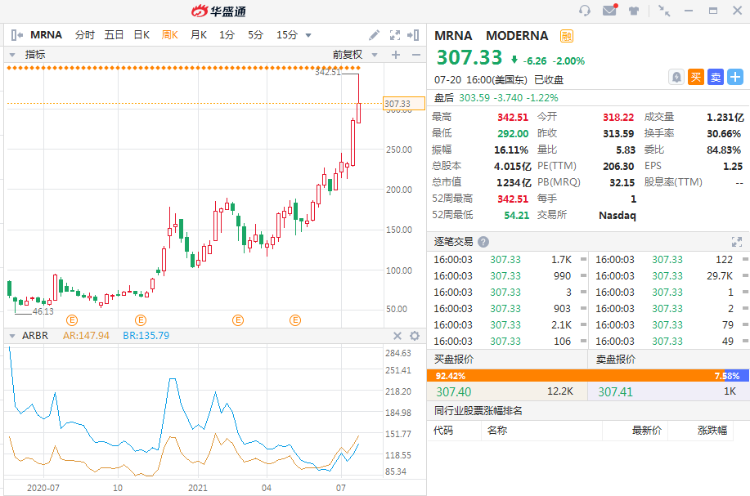Click the orange Buy (买) button

[695, 77]
